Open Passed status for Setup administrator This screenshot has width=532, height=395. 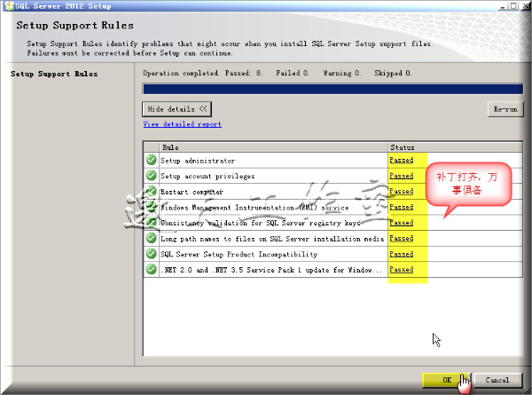click(x=401, y=160)
